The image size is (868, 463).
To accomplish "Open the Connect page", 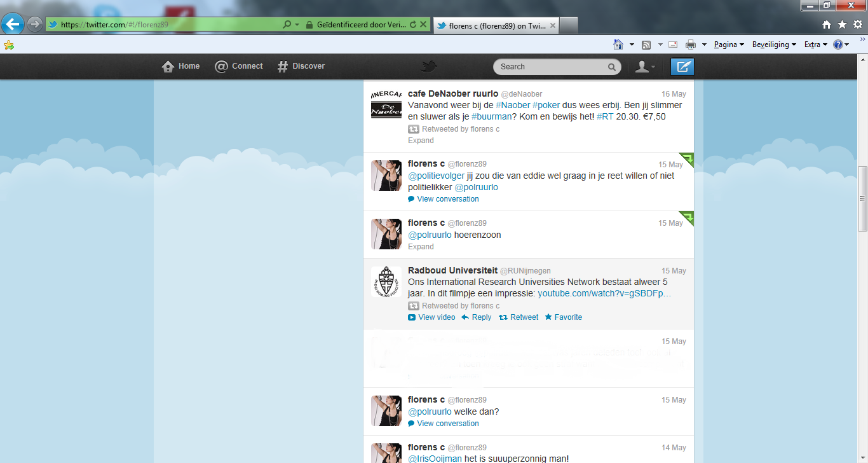I will (239, 66).
